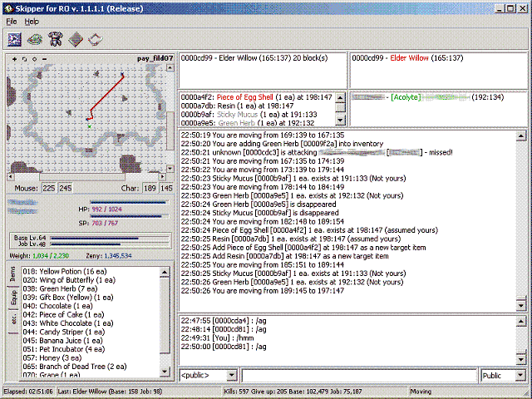Click the open book toolbar icon
This screenshot has height=399, width=532.
pyautogui.click(x=96, y=38)
